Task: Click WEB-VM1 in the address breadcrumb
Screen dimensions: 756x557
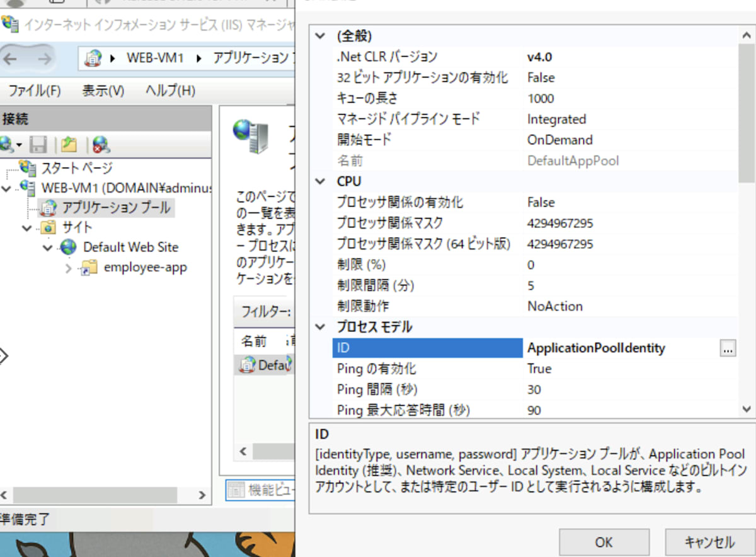Action: pos(155,58)
